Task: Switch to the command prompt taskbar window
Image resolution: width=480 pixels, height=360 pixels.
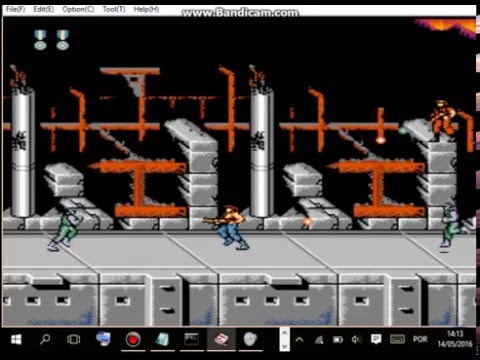Action: [x=192, y=340]
